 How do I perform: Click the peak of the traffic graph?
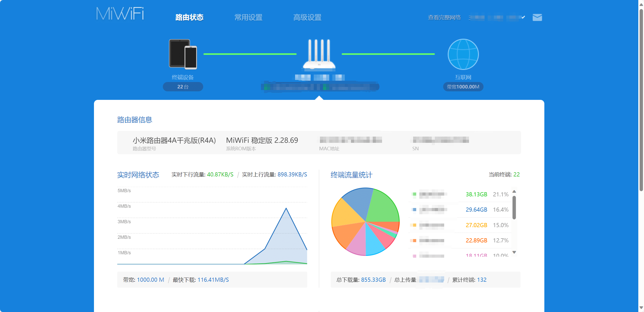tap(286, 208)
